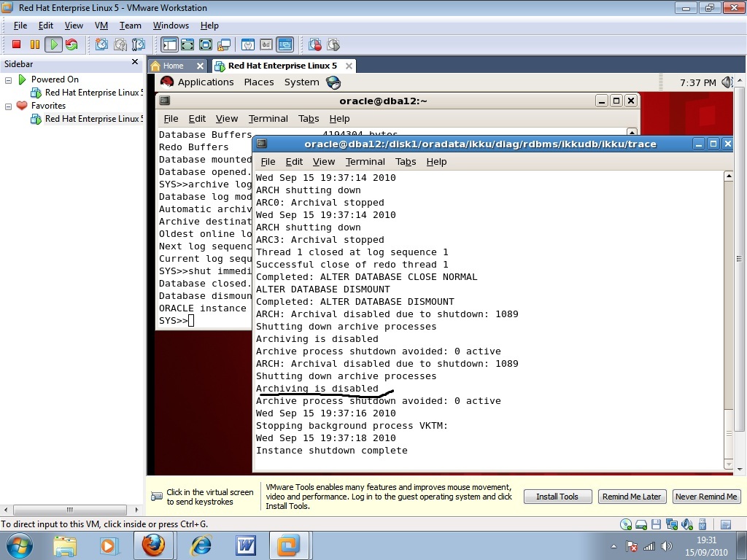The image size is (747, 560).
Task: Collapse the Favorites tree node
Action: (x=9, y=106)
